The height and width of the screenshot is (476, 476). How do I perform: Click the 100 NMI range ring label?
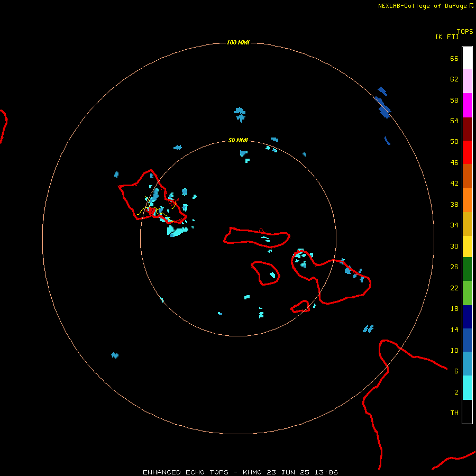(238, 42)
